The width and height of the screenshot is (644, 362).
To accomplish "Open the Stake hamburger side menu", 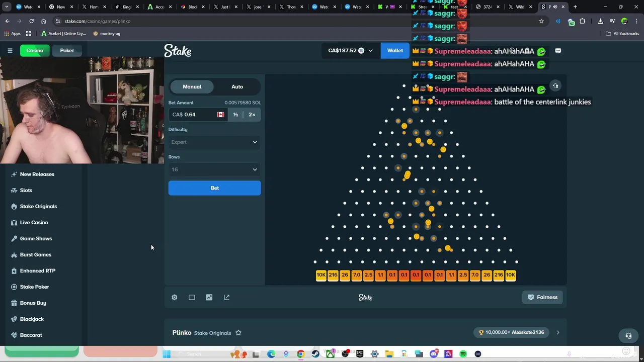I will 10,50.
